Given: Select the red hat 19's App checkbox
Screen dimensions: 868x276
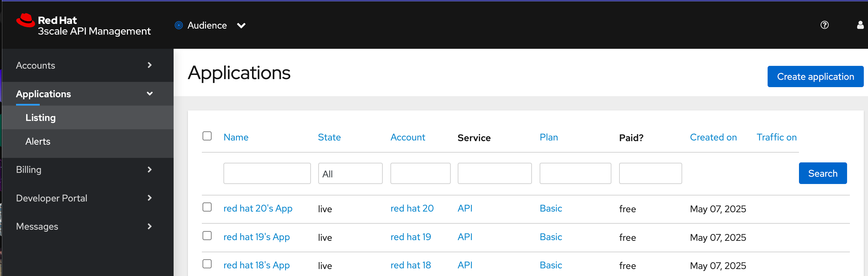Looking at the screenshot, I should click(207, 236).
